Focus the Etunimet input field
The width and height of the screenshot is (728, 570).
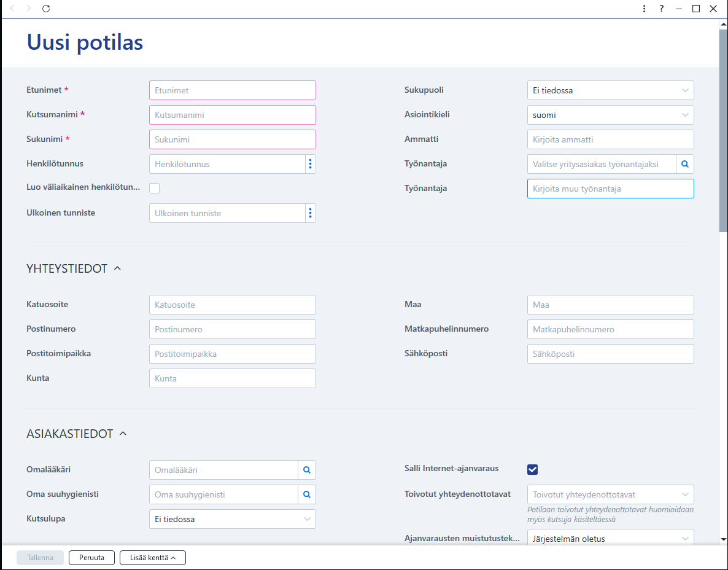233,90
